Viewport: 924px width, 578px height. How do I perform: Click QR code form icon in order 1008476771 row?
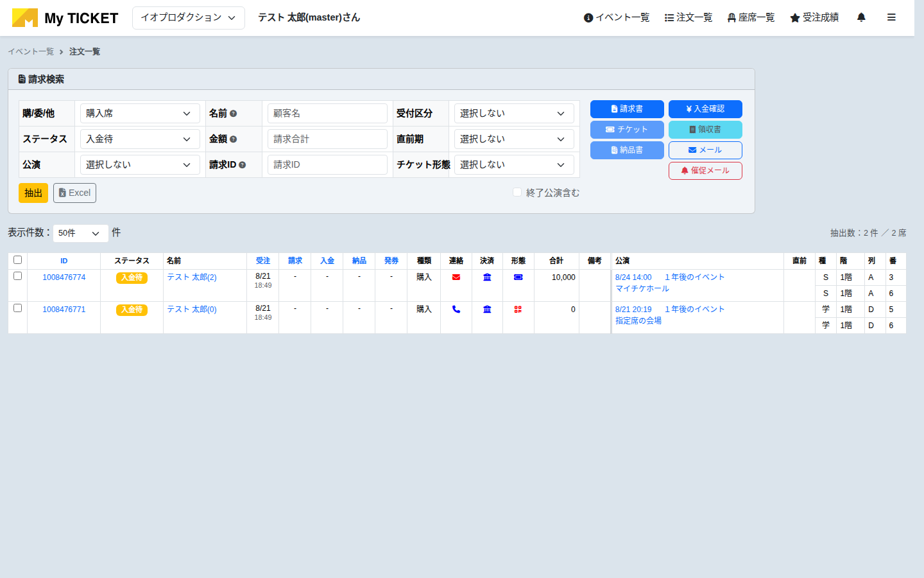tap(518, 310)
